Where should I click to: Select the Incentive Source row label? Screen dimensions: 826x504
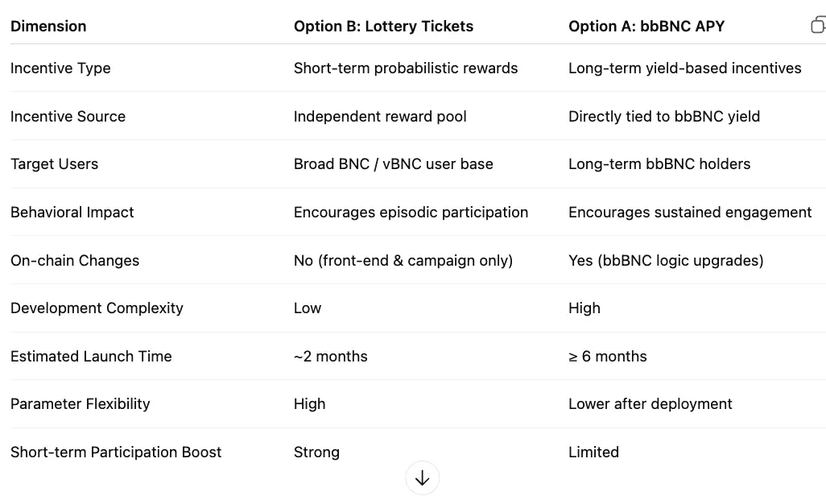point(68,117)
